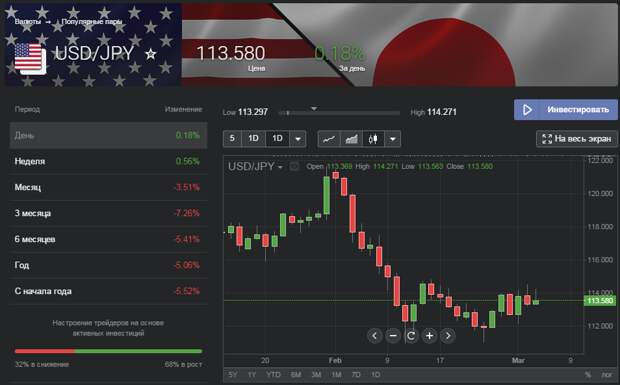This screenshot has height=385, width=620.
Task: Toggle logarithmic scale (лог)
Action: (606, 374)
